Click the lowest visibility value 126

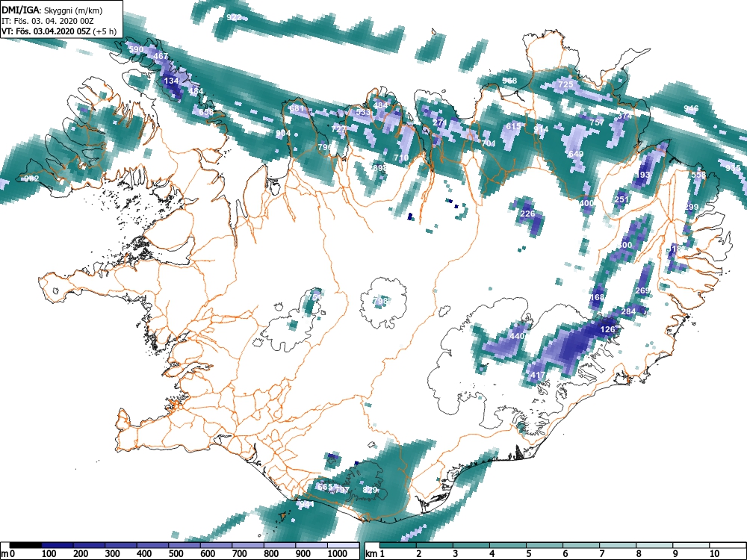pos(607,329)
